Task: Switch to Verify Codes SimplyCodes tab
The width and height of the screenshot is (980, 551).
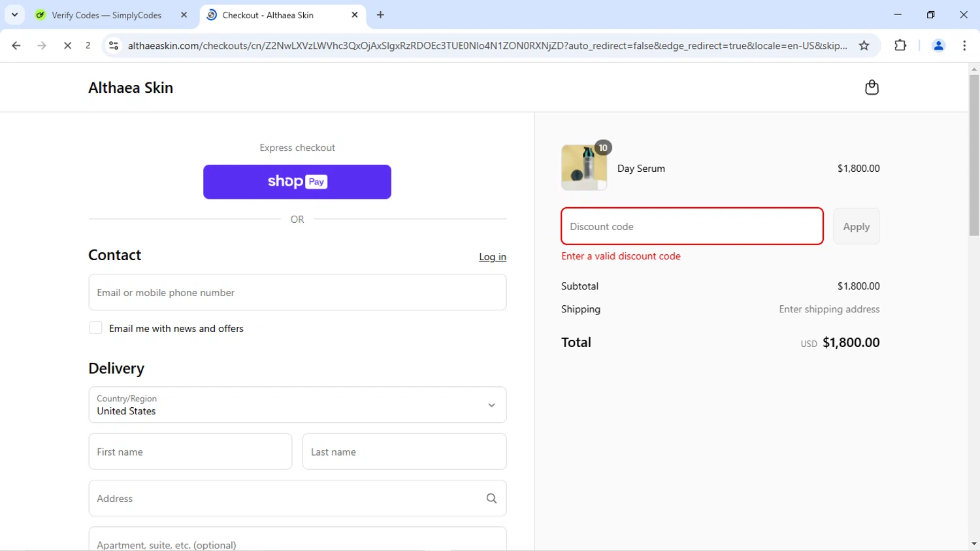Action: click(x=106, y=15)
